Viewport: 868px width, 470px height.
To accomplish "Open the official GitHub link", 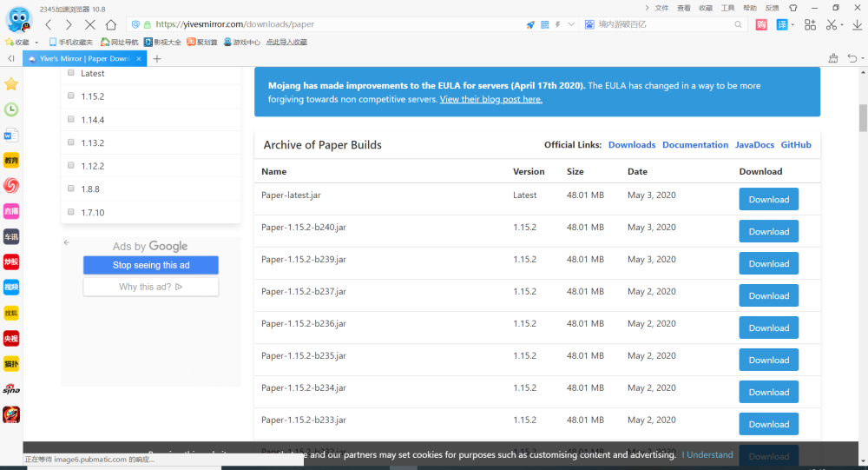I will pyautogui.click(x=796, y=145).
